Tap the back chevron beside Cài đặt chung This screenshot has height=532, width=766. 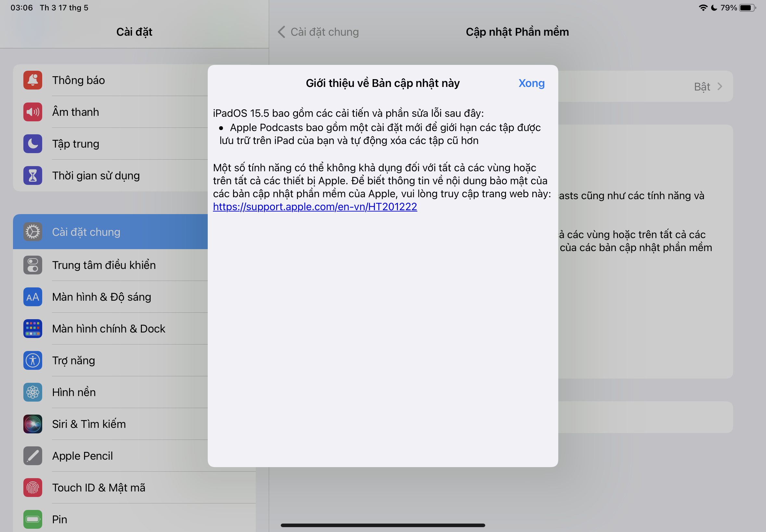(281, 32)
